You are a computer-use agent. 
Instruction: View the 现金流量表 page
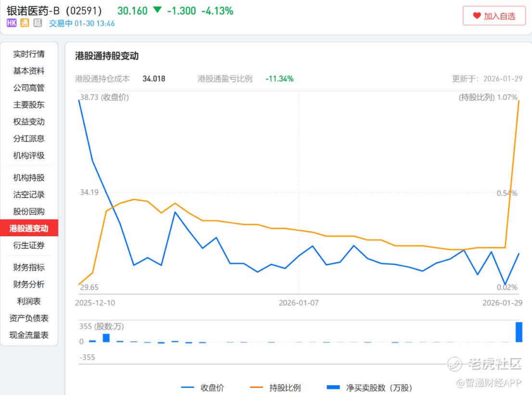point(29,335)
